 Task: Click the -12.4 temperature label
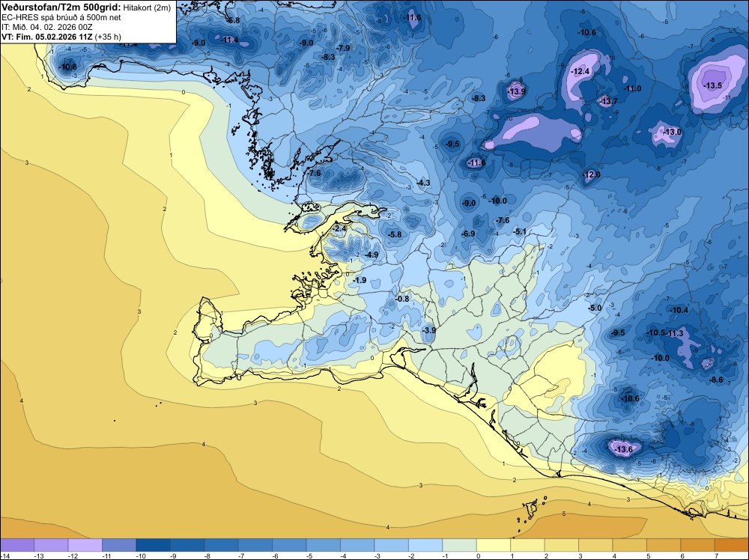pyautogui.click(x=581, y=72)
